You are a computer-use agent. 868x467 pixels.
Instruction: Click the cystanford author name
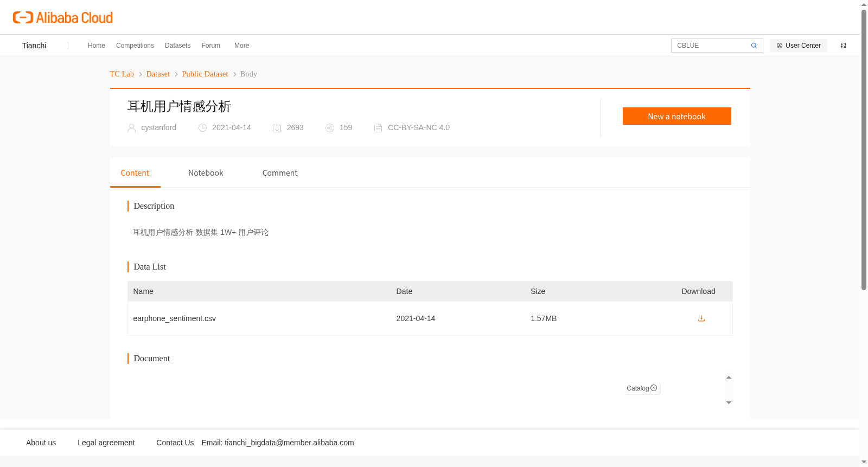pos(158,127)
